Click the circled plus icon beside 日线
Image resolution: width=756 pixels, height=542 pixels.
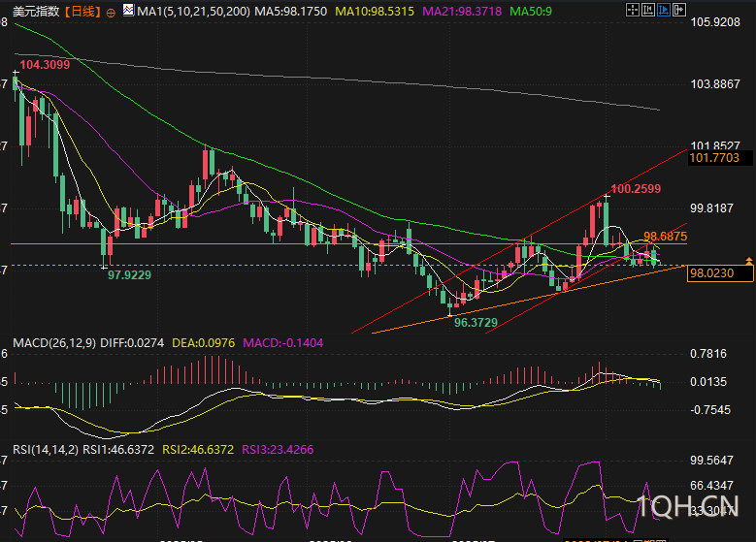click(x=110, y=12)
